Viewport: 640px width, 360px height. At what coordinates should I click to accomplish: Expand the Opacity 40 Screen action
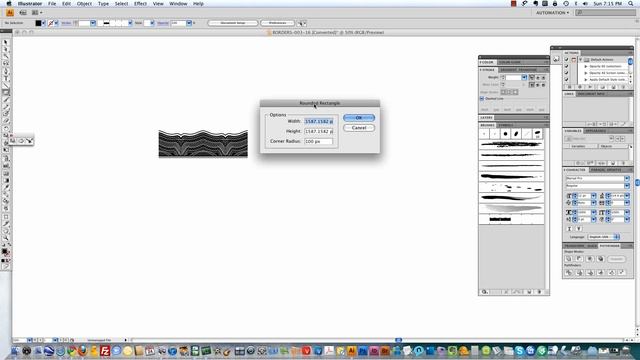(586, 73)
